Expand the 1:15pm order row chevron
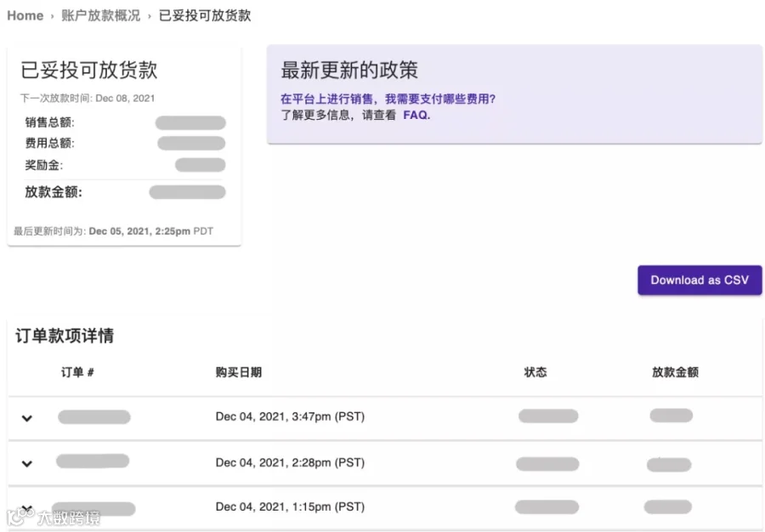765x532 pixels. click(27, 509)
